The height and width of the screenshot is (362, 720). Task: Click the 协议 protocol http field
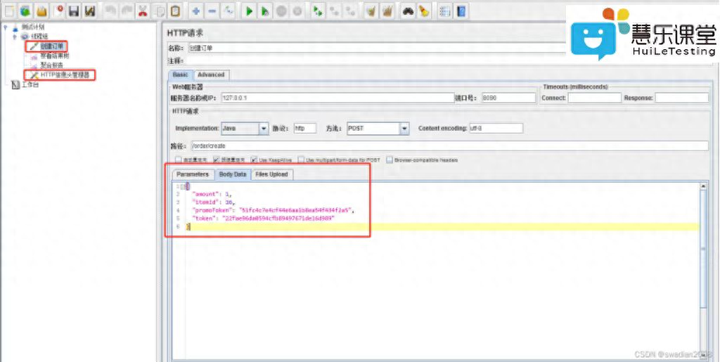coord(305,129)
